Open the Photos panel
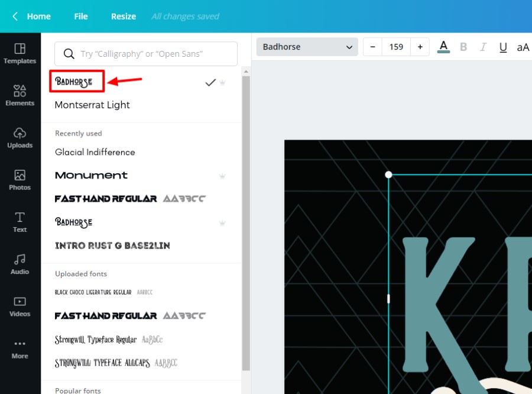The width and height of the screenshot is (532, 394). (20, 180)
